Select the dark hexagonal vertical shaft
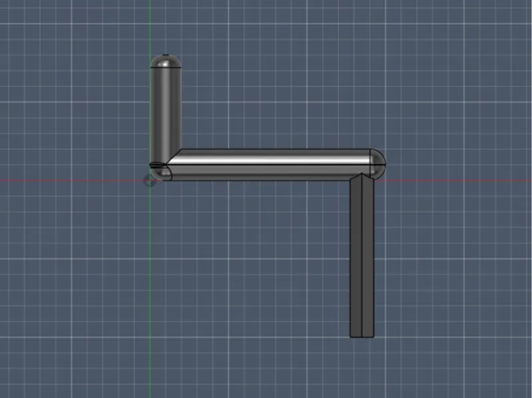Screen dimensions: 532x398 (362, 255)
